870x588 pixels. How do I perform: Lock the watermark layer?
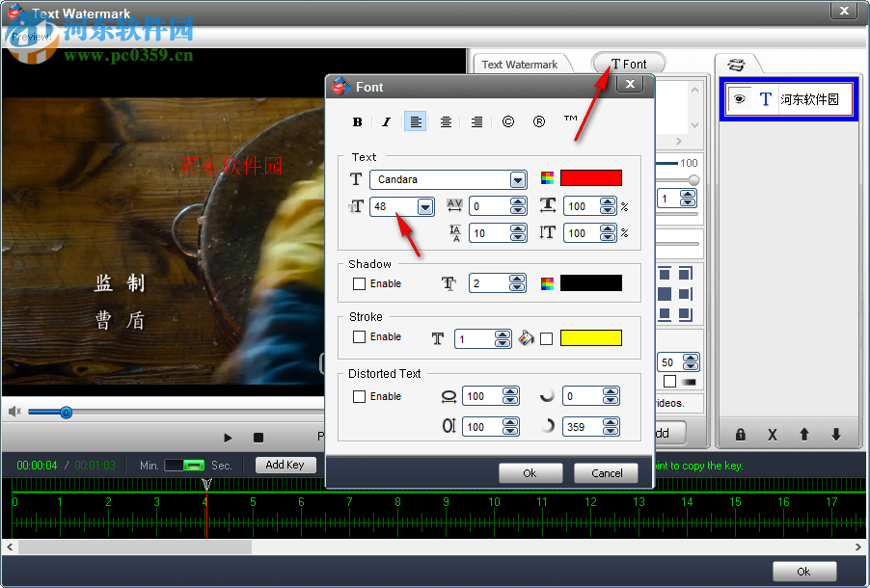739,435
